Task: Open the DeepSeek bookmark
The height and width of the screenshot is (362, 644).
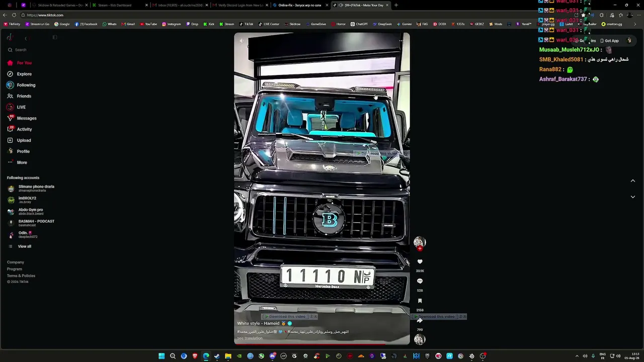Action: [382, 24]
